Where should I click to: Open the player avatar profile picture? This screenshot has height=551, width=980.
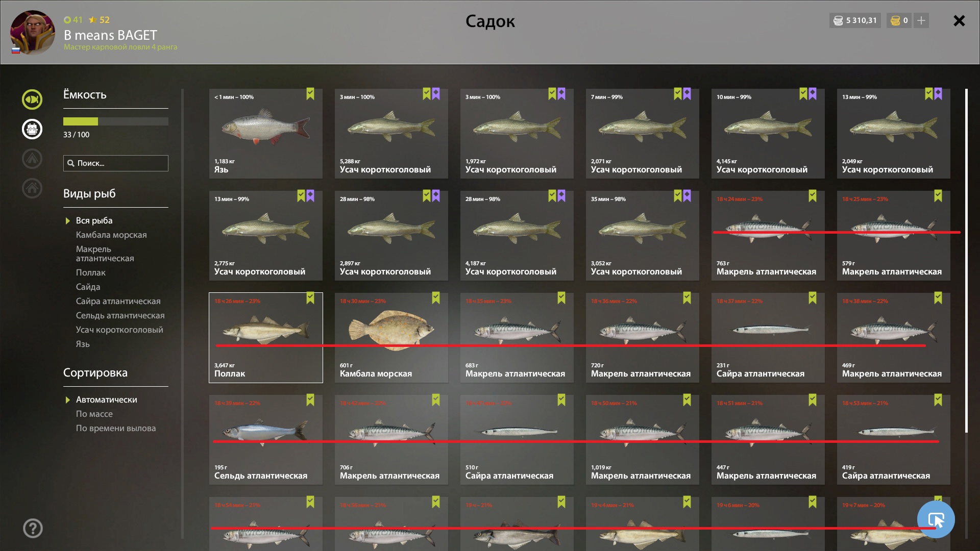click(33, 32)
